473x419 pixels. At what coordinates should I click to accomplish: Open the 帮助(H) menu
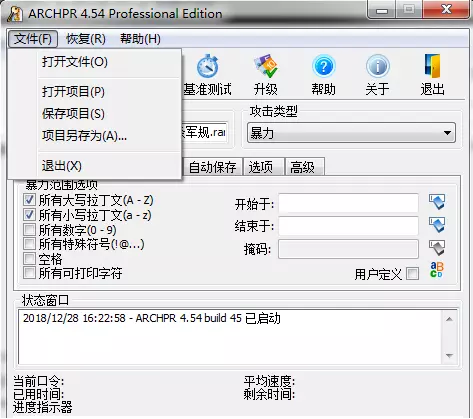click(x=140, y=39)
